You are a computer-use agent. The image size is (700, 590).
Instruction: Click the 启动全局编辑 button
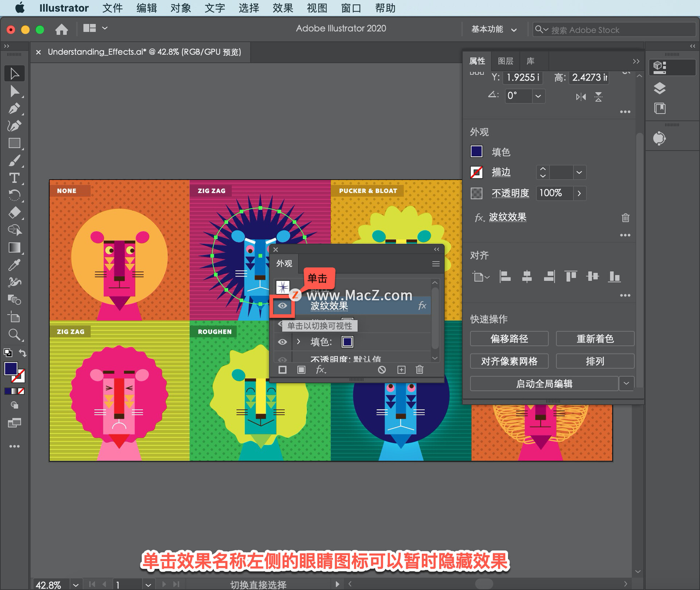(544, 383)
